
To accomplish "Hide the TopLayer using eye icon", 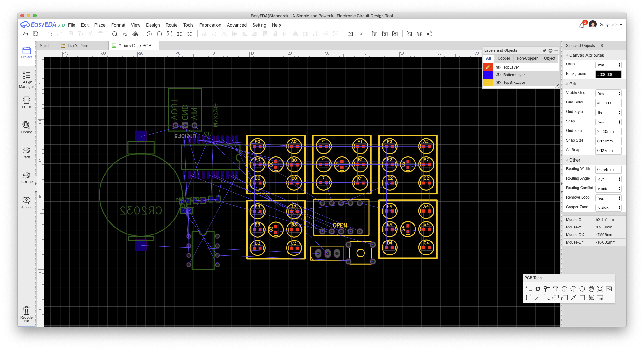I will [x=498, y=67].
